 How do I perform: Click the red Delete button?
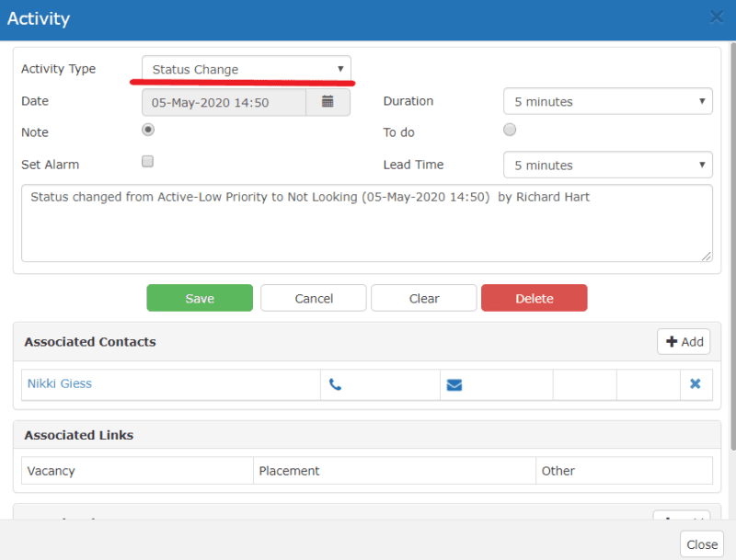pyautogui.click(x=535, y=298)
